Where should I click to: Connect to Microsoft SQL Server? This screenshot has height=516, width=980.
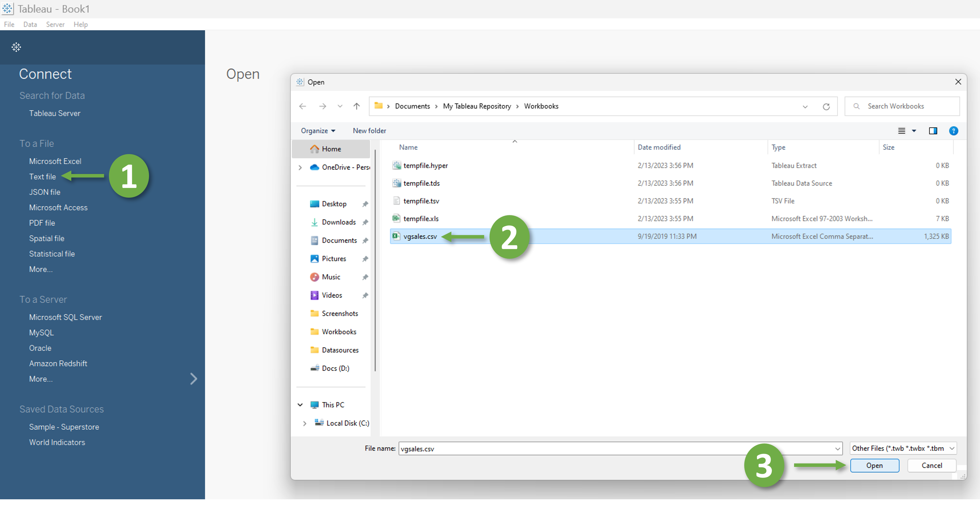pos(66,317)
